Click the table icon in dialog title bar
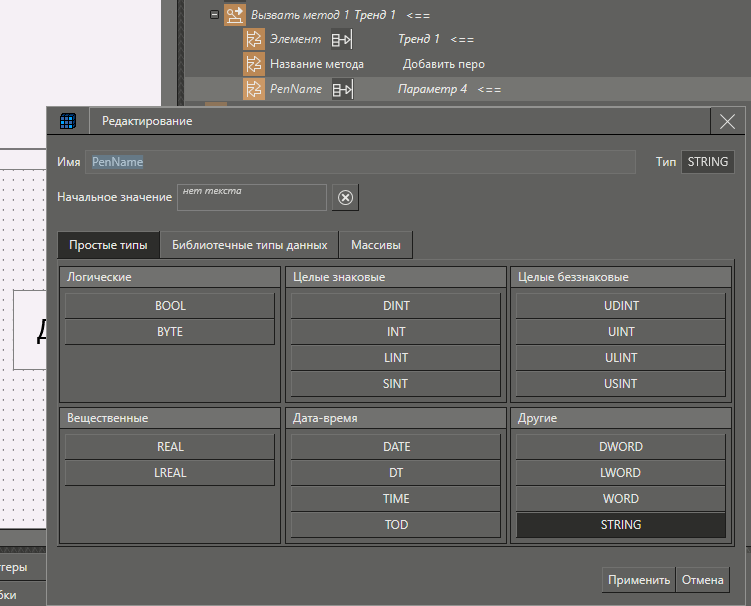751x606 pixels. coord(68,121)
